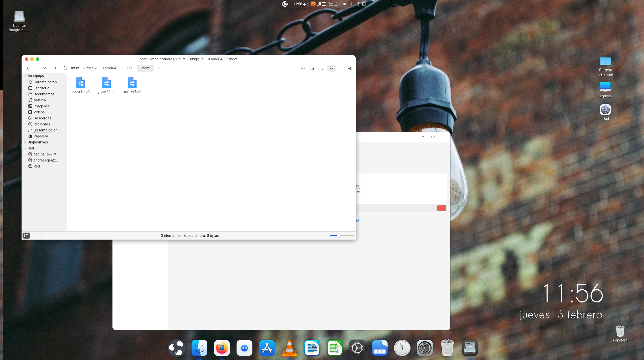644x360 pixels.
Task: Hide the sidebar from the status bar
Action: pyautogui.click(x=47, y=236)
